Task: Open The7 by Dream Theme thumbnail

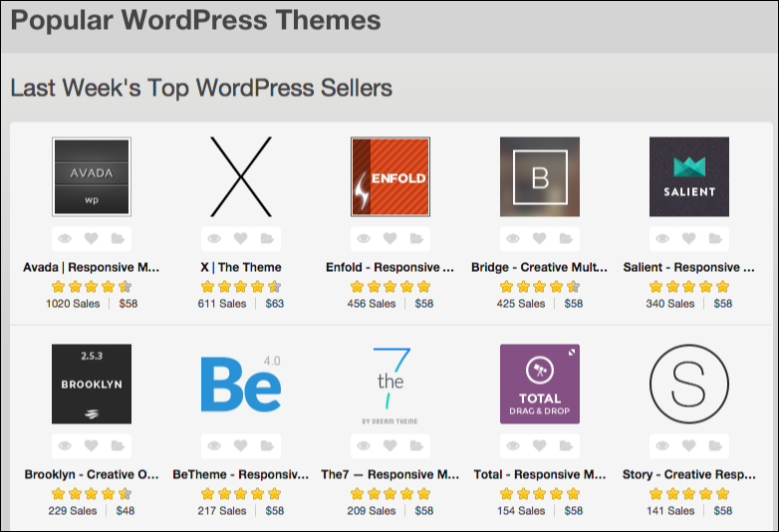Action: click(x=389, y=384)
